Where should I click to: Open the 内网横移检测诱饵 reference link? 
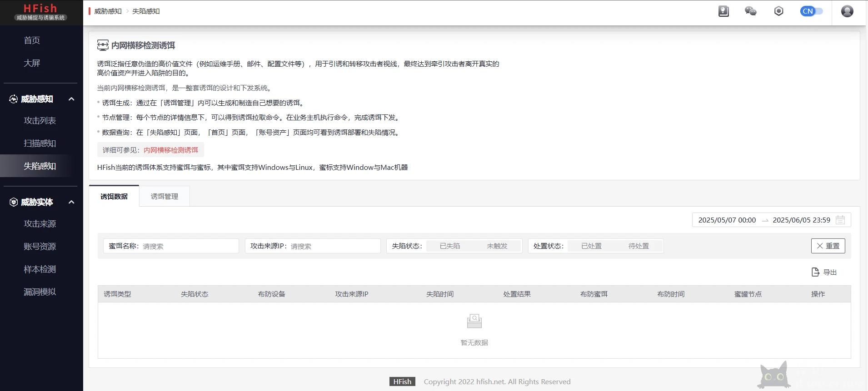171,150
